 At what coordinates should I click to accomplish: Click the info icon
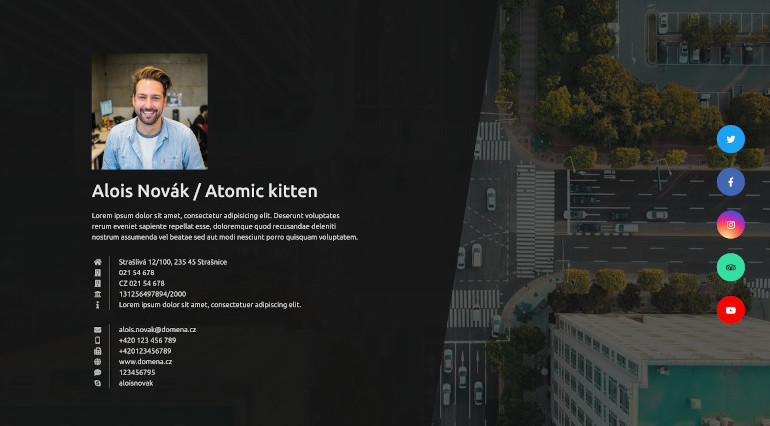pos(98,305)
